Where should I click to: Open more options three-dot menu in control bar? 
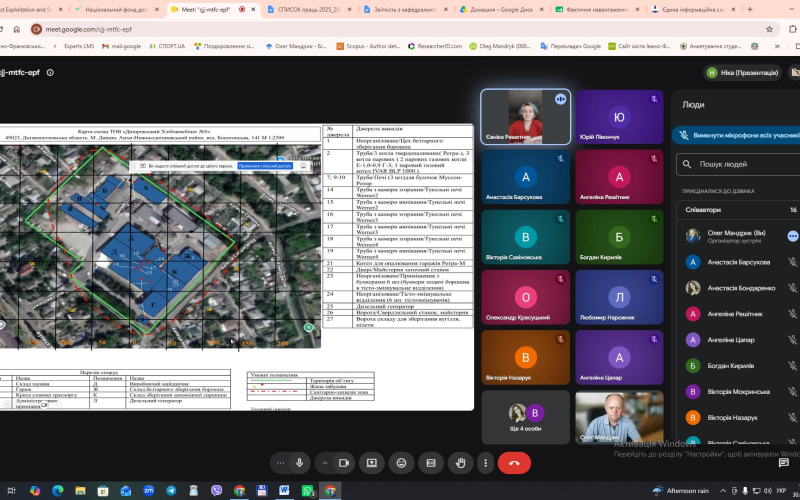tap(485, 463)
